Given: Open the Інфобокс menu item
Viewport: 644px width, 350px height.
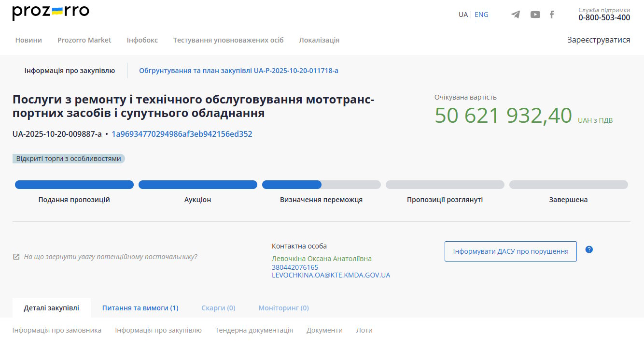Looking at the screenshot, I should pyautogui.click(x=142, y=40).
